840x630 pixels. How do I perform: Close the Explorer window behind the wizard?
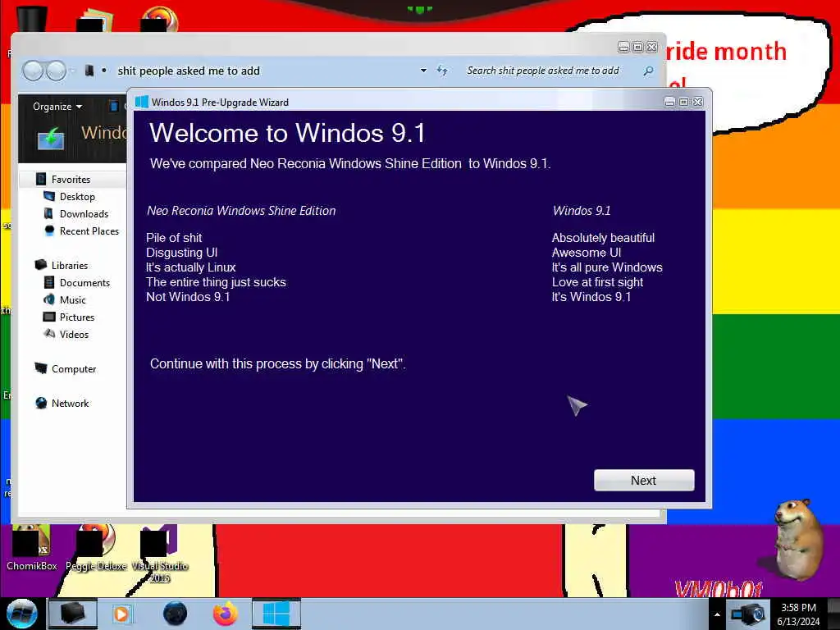coord(651,47)
